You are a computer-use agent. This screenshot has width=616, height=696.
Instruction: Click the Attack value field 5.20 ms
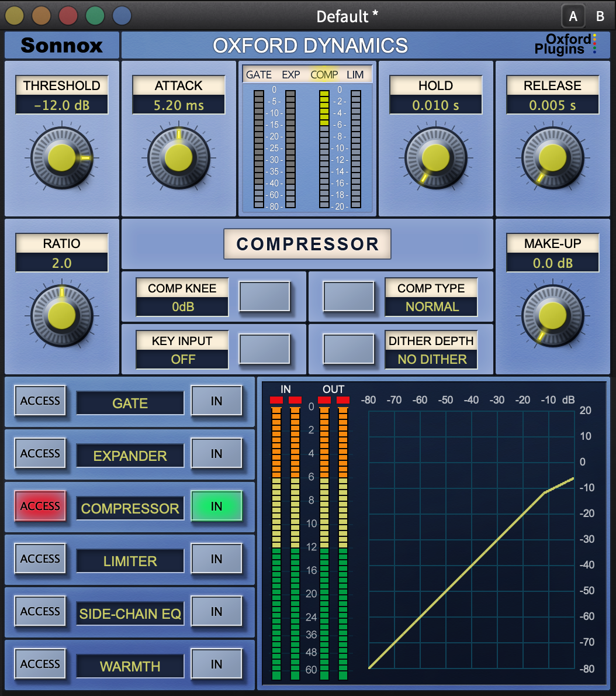coord(178,106)
